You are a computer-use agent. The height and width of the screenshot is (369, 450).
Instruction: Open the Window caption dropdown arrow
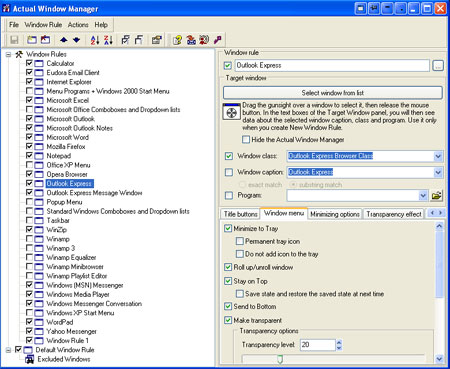(x=438, y=172)
